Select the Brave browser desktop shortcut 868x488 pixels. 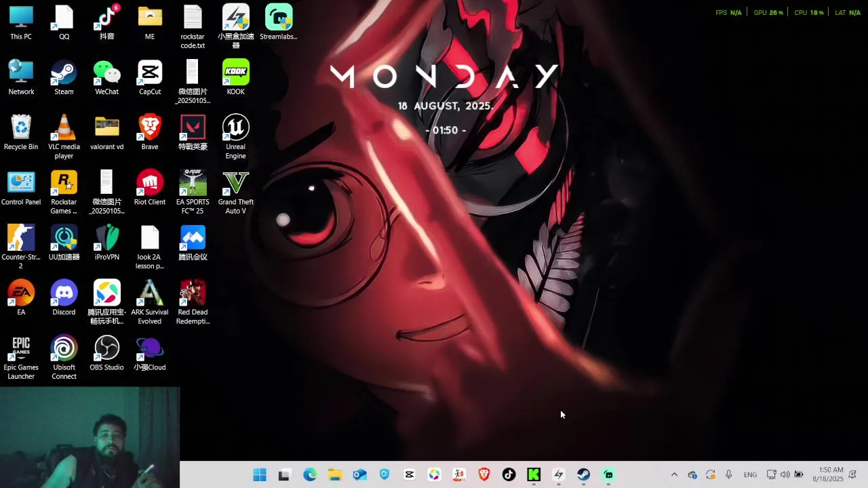coord(150,133)
